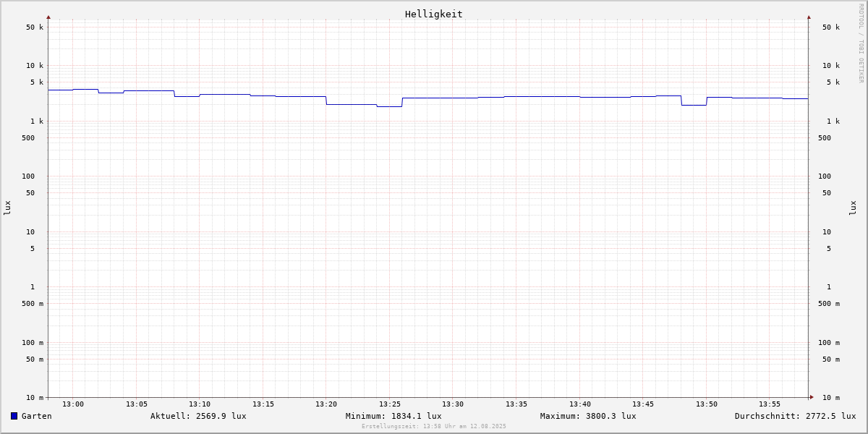Viewport: 868px width, 434px height.
Task: Click the 13:40 time axis label
Action: pos(580,404)
